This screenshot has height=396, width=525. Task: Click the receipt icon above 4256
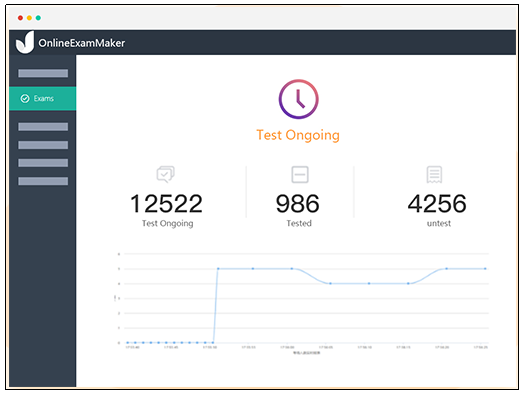click(434, 174)
